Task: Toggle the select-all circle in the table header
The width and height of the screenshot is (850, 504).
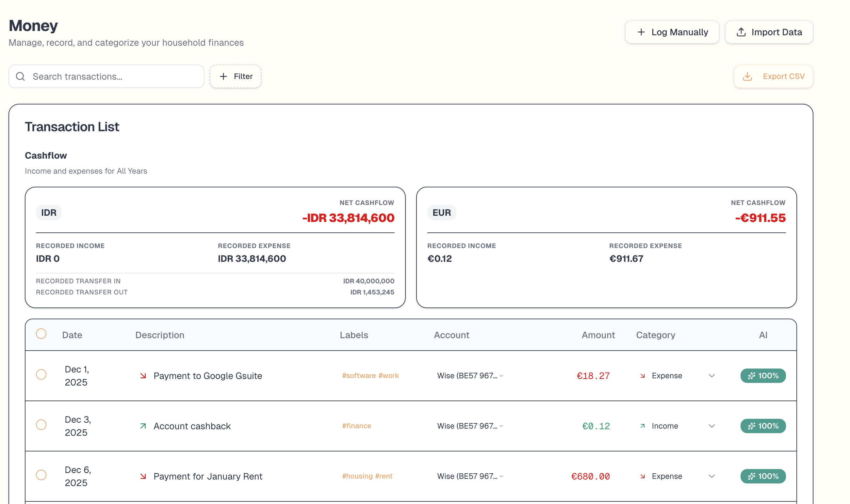Action: 41,334
